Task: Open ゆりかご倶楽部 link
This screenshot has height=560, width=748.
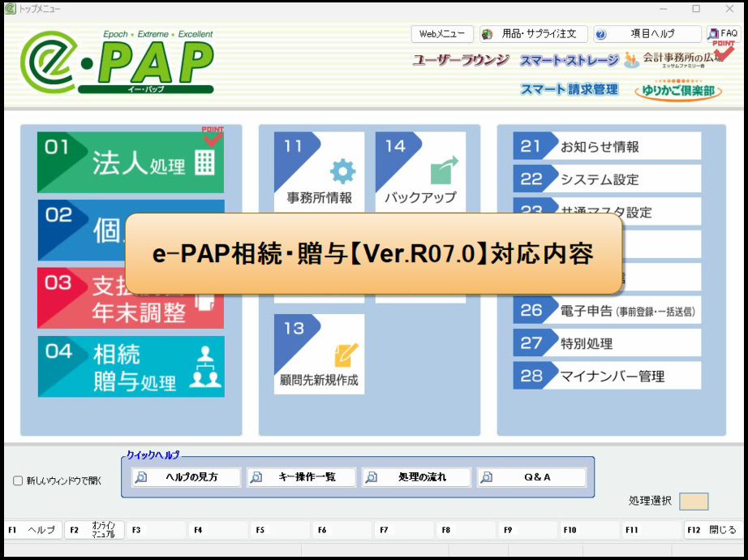Action: pos(678,90)
